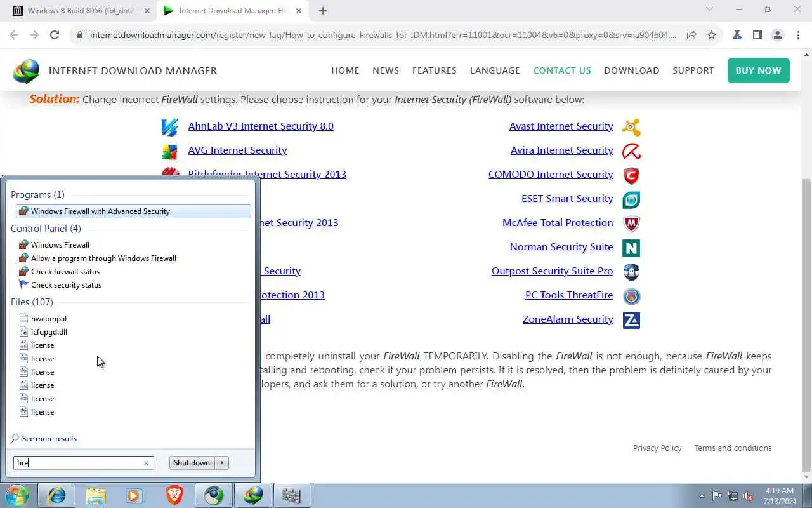The image size is (812, 508).
Task: Click the ZoneAlarm Z icon
Action: (631, 320)
